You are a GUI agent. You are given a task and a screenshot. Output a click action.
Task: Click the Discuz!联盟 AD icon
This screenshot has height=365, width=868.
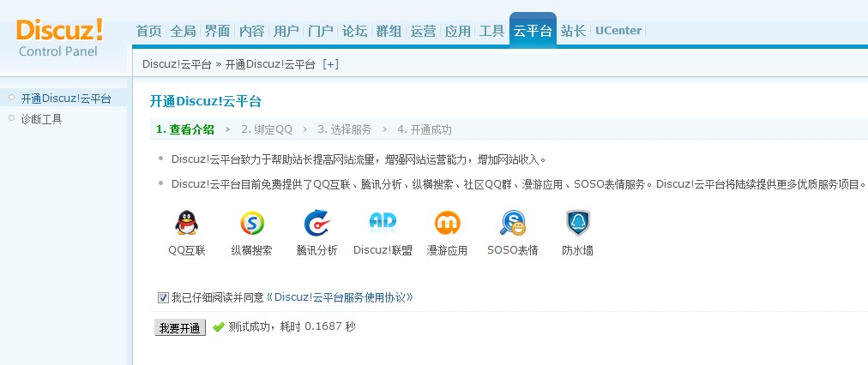(x=383, y=221)
